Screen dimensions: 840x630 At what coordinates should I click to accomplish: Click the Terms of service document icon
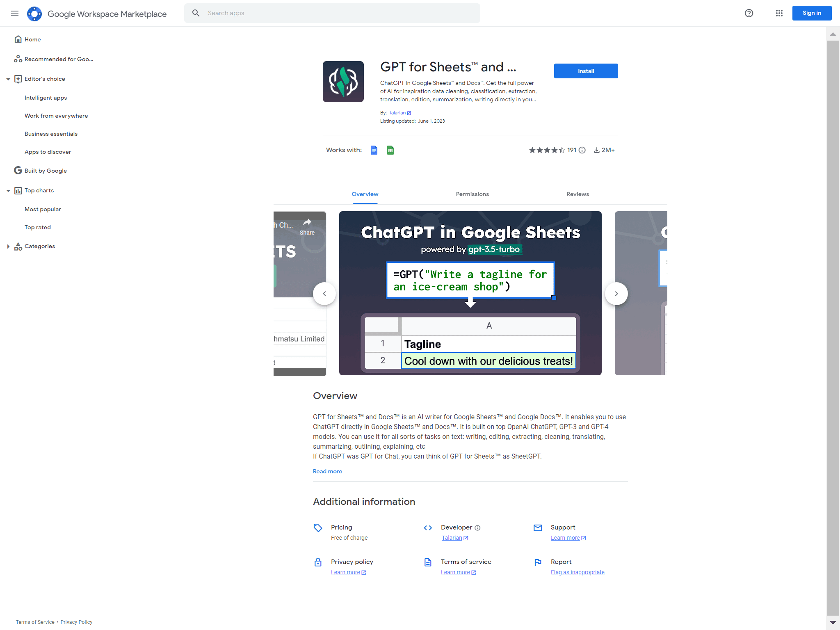pos(428,562)
